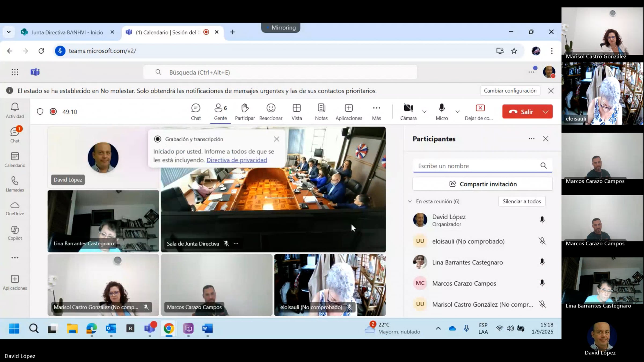The image size is (644, 362).
Task: Change layout with the Vista button
Action: coord(297,112)
